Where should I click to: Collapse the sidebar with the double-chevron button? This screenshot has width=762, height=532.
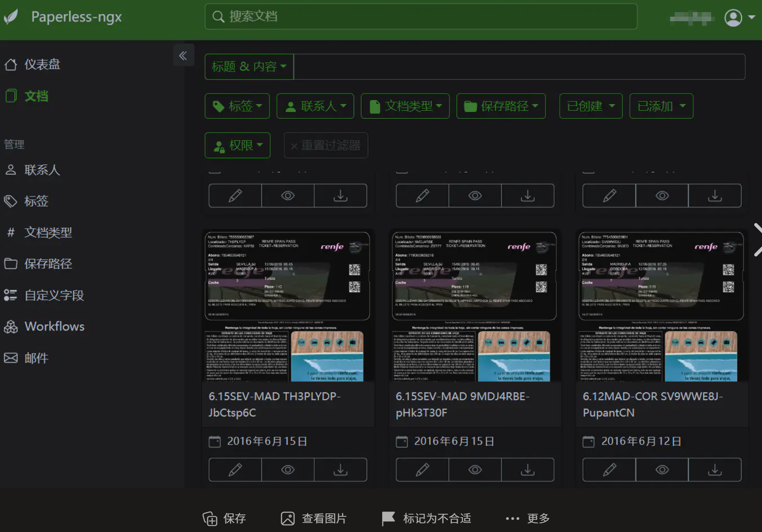click(x=183, y=56)
